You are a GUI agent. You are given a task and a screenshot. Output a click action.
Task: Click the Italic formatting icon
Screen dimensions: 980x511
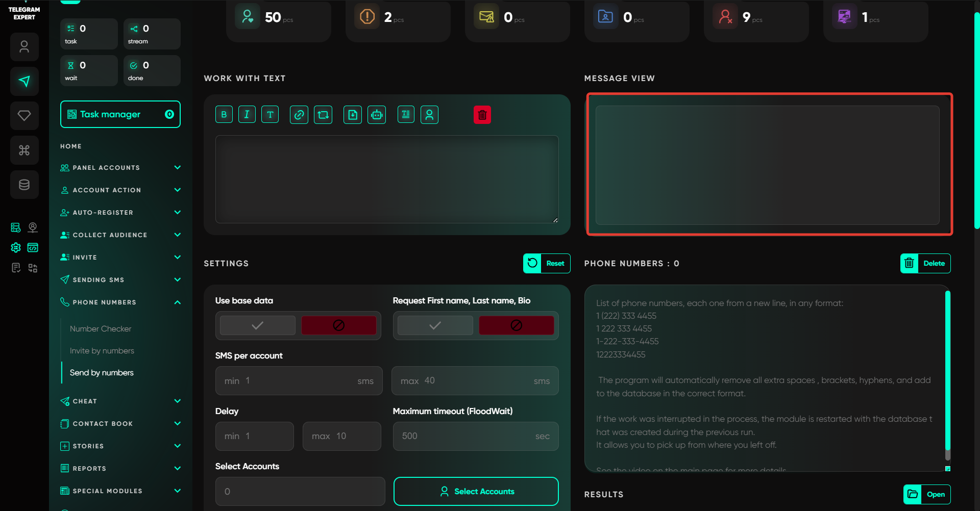pos(247,115)
